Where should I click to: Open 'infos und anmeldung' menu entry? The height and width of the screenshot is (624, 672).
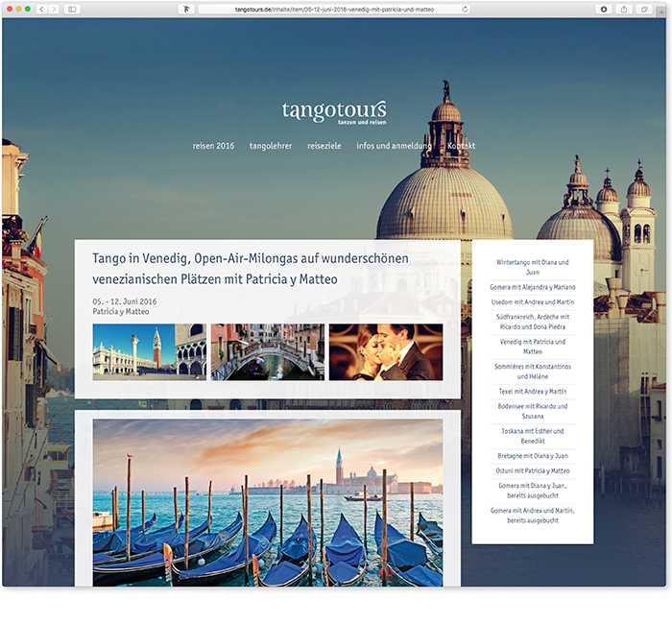(x=394, y=146)
